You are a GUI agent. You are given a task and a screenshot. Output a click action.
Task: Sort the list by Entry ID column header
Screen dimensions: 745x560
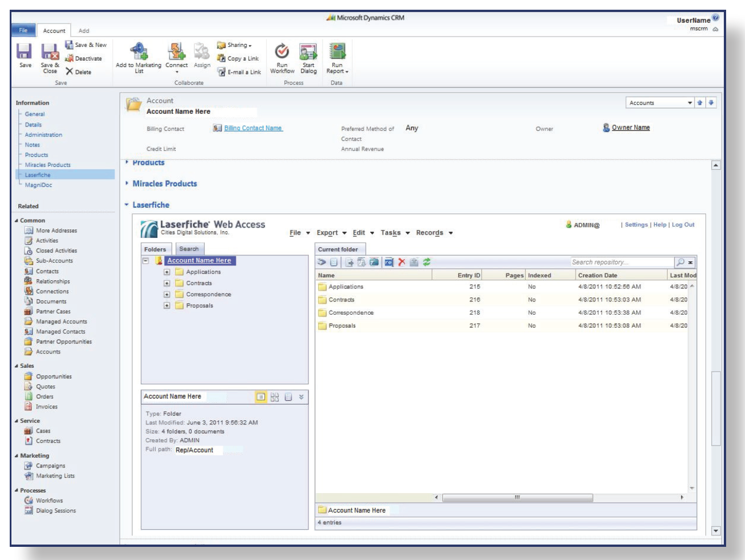pos(457,275)
